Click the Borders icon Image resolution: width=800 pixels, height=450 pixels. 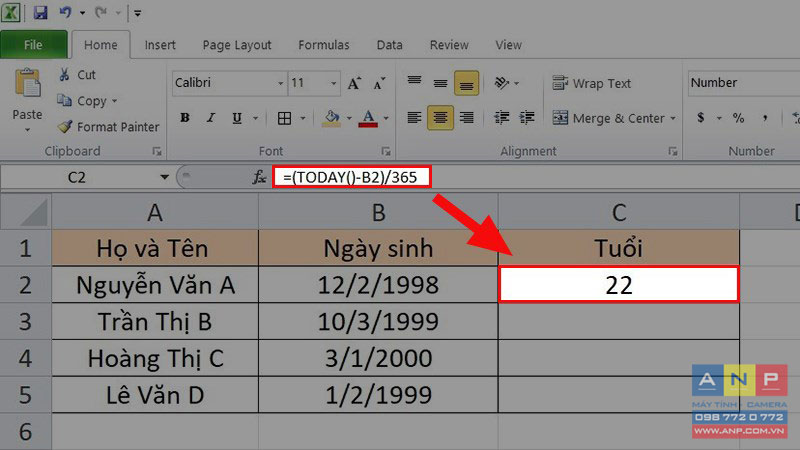point(284,118)
